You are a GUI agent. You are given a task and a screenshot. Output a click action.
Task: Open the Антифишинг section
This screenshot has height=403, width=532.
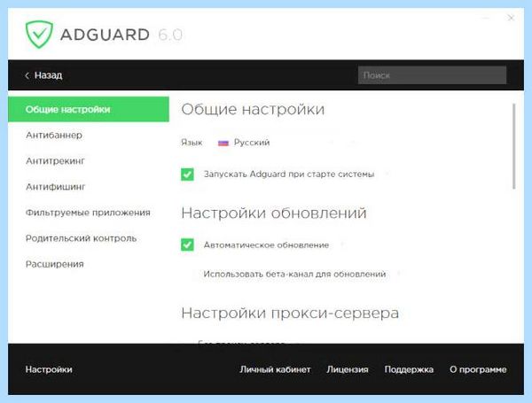tap(56, 187)
